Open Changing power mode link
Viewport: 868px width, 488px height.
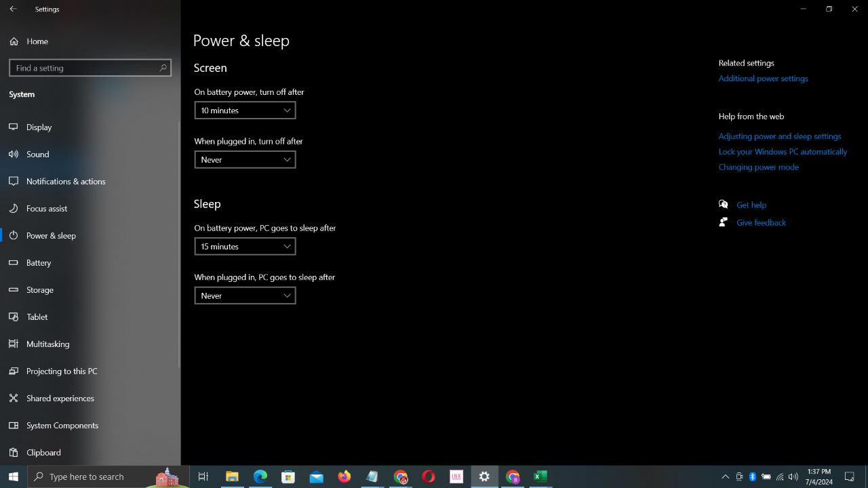click(758, 167)
